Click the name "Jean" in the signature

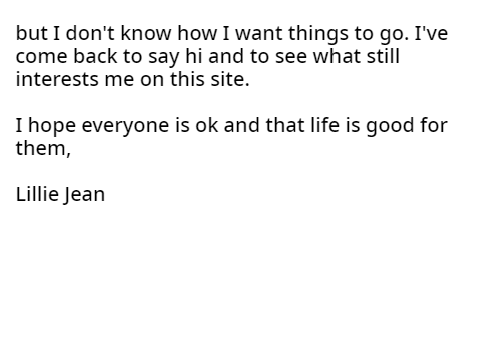(85, 195)
